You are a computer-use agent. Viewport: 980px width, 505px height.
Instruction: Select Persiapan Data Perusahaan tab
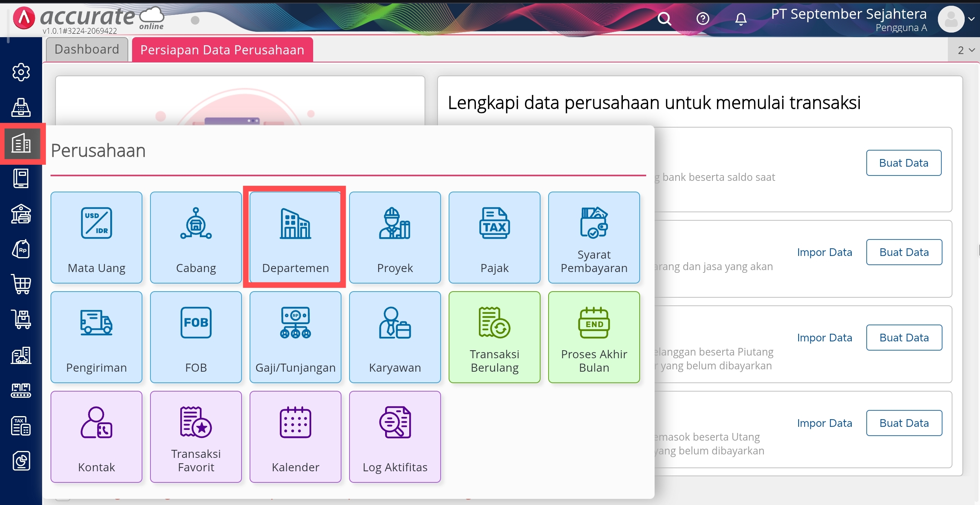coord(222,50)
